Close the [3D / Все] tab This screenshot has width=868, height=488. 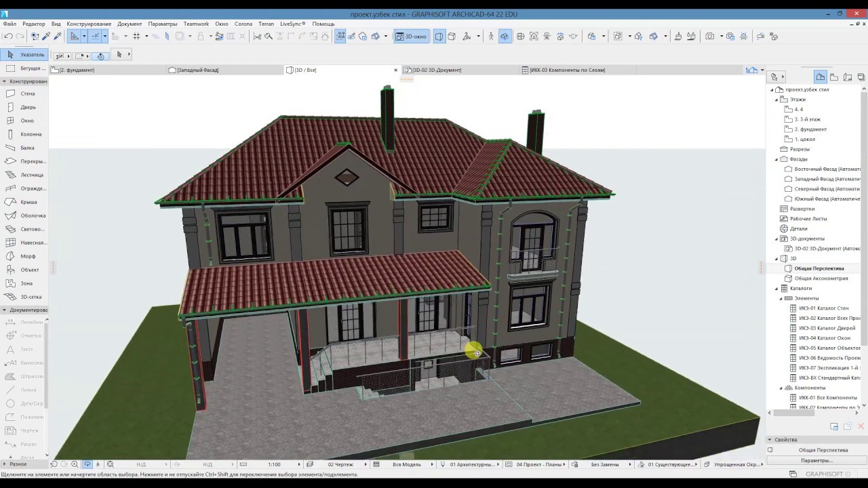396,70
